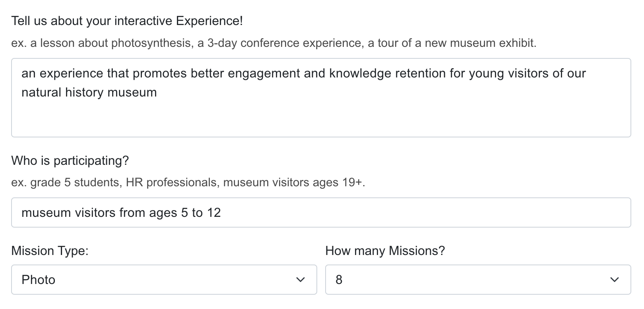Click the 'How many Missions?' label
This screenshot has width=644, height=309.
[385, 251]
